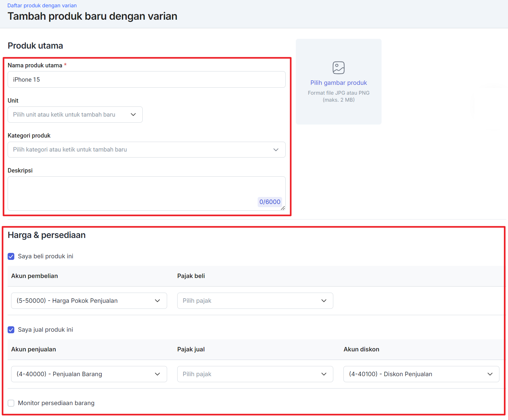Enable Monitor persediaan barang checkbox
The image size is (508, 420).
point(11,403)
